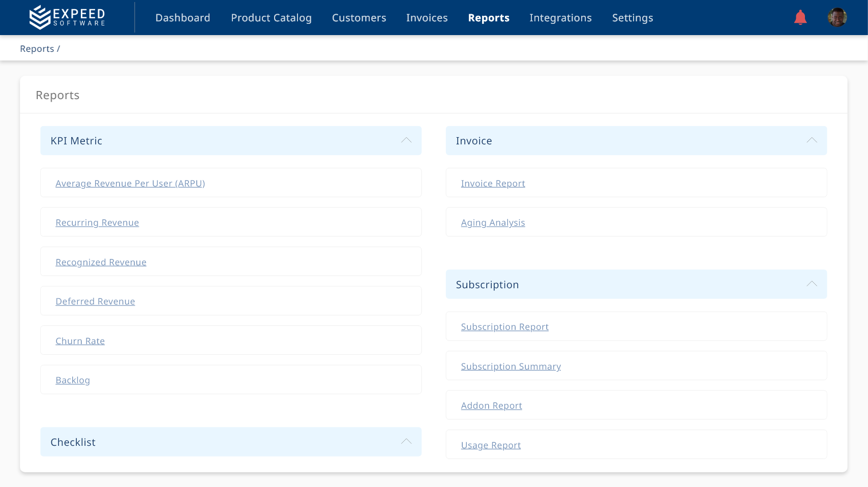The width and height of the screenshot is (868, 487).
Task: Open the Recurring Revenue report
Action: (x=97, y=223)
